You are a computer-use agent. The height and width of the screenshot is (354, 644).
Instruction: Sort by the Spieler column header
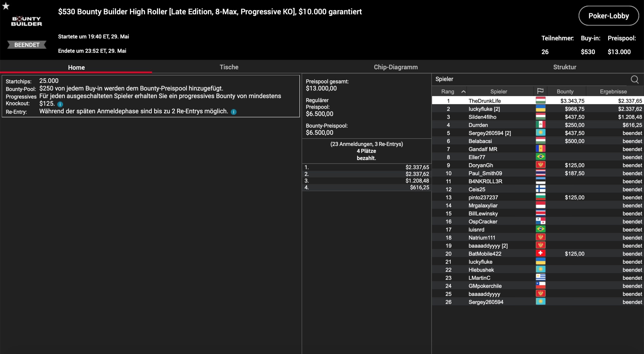(x=498, y=92)
